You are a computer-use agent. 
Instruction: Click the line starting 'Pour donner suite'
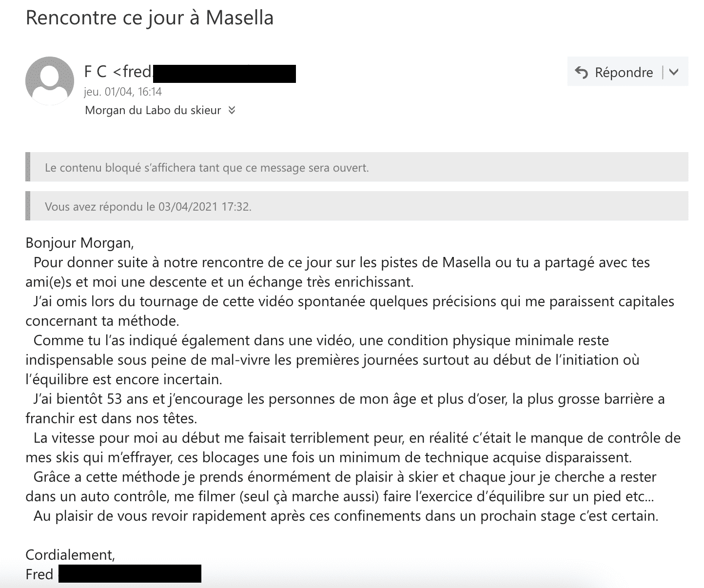click(x=342, y=262)
